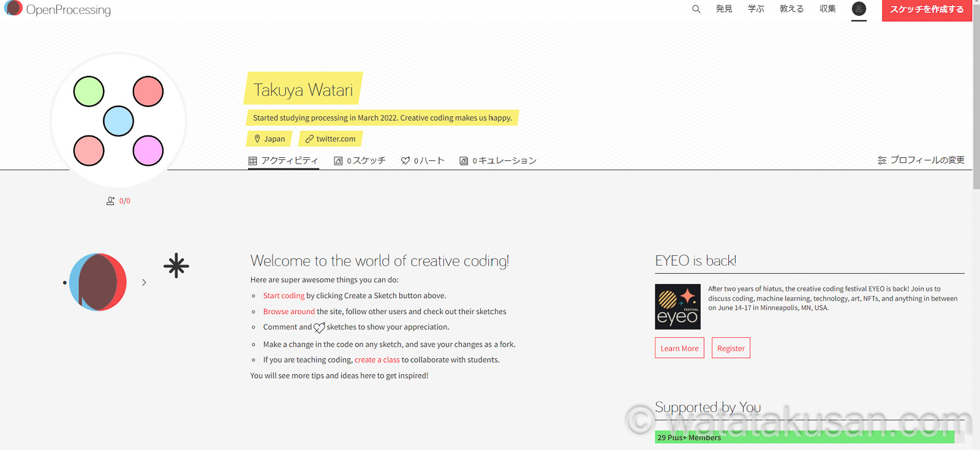This screenshot has width=980, height=450.
Task: Open the 0 ハート tab
Action: pos(423,160)
